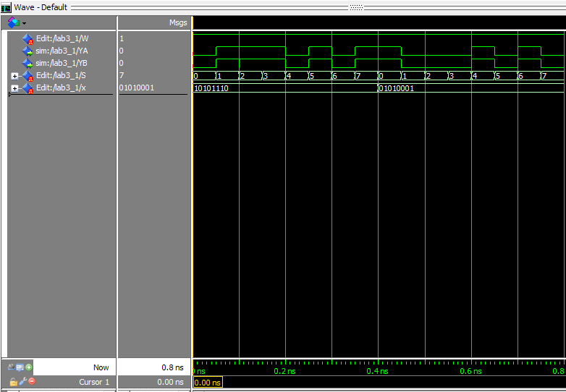Click the insert cursor green plus icon
566x392 pixels.
pos(30,367)
